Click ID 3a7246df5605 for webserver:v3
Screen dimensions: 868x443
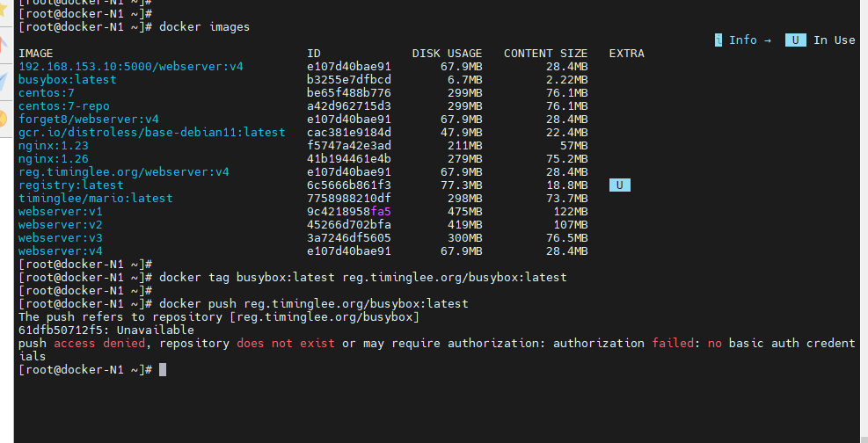click(349, 238)
